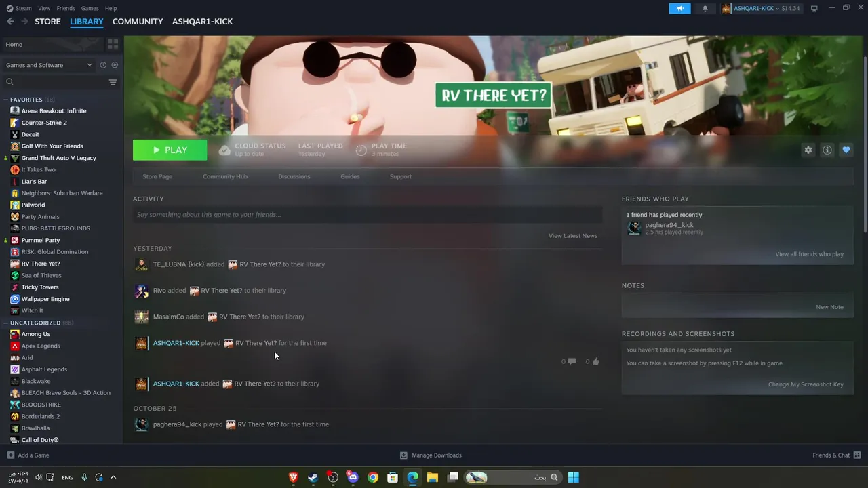
Task: Click the Windows Start button
Action: pos(573,477)
